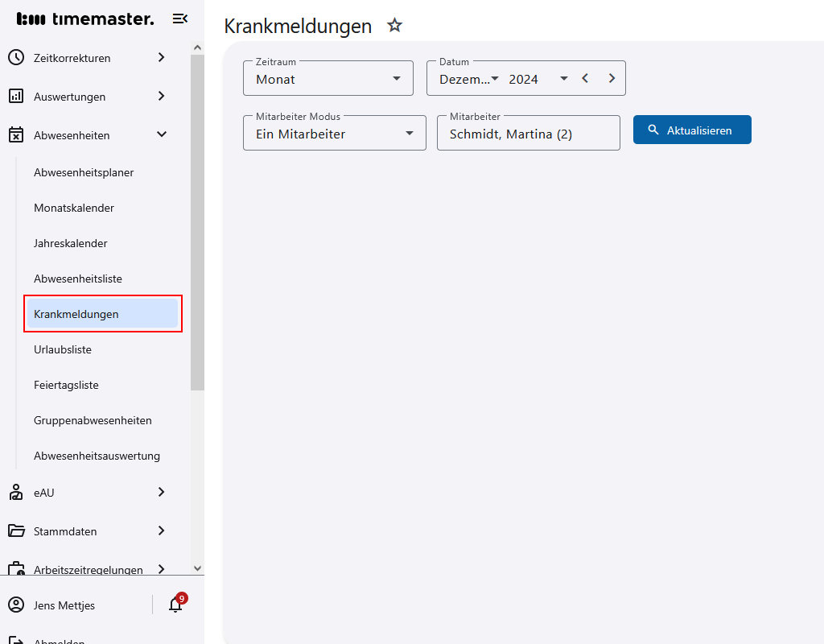Mark Krankmeldungen as favorite via star
This screenshot has width=824, height=644.
pos(394,25)
